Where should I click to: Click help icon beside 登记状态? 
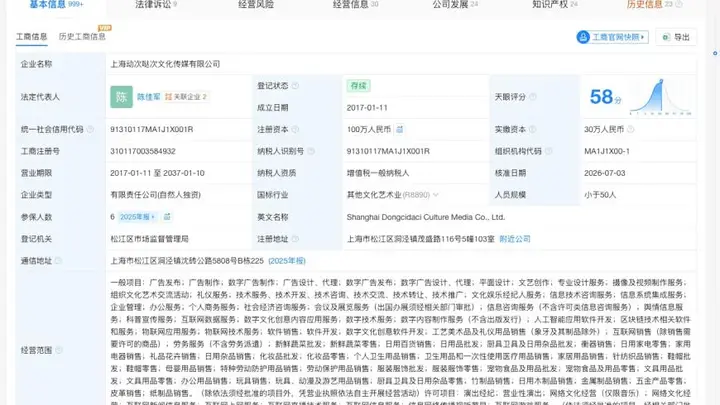[295, 86]
